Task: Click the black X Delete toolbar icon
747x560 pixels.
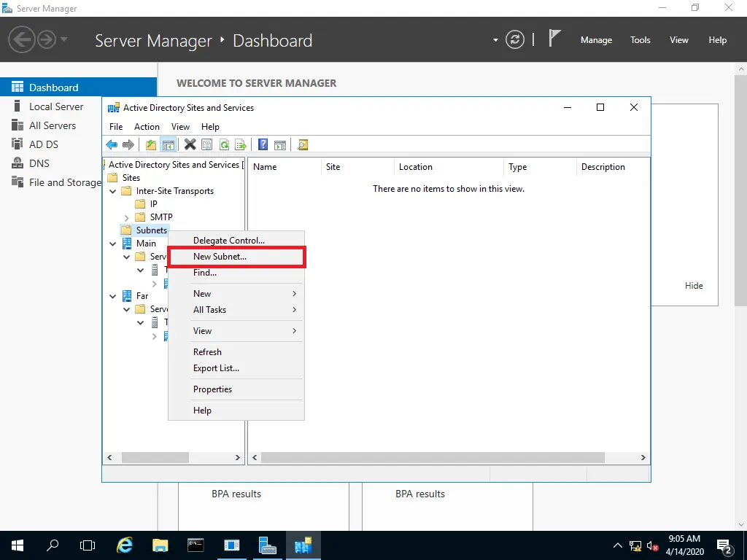Action: 190,144
